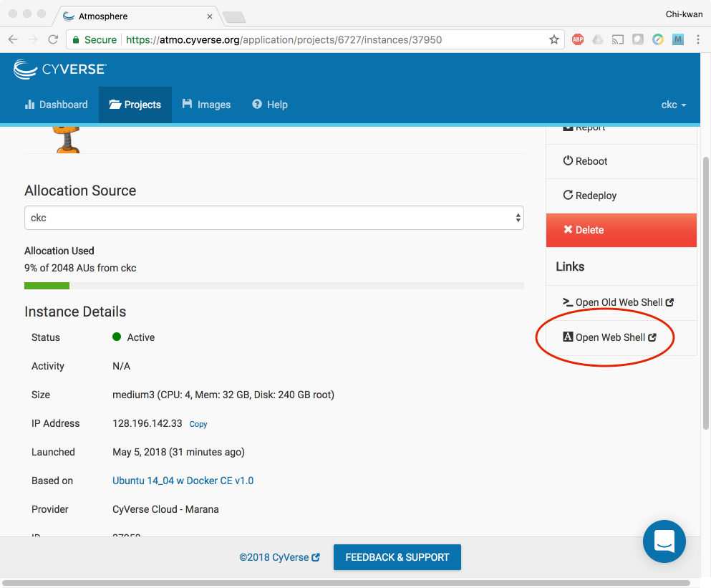Expand the ckc user dropdown
Viewport: 711px width, 588px height.
[673, 105]
